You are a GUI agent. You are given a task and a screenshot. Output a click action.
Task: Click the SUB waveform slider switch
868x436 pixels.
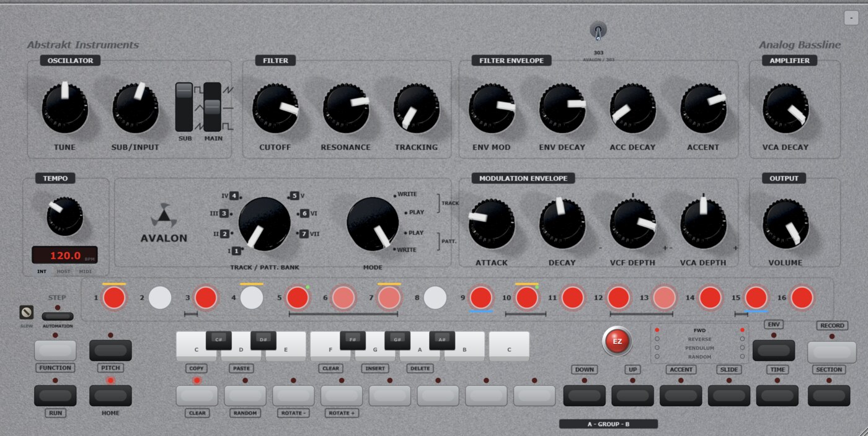(184, 107)
